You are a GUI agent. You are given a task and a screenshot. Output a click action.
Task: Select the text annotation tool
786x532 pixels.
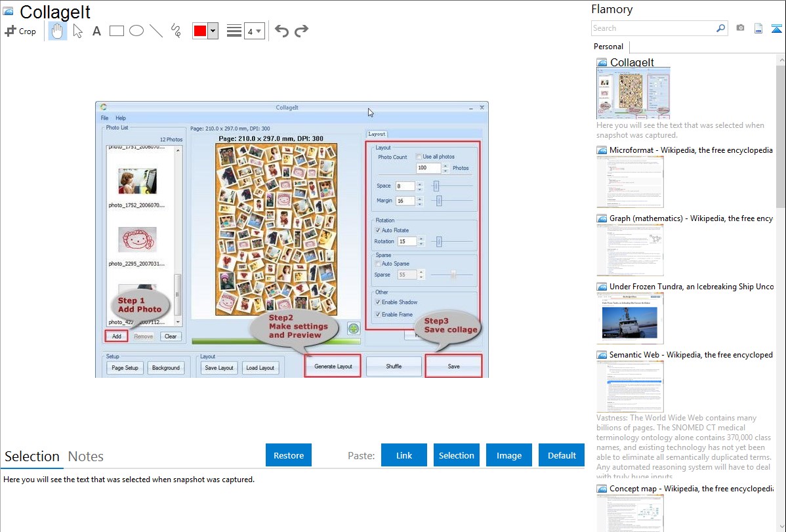tap(96, 31)
